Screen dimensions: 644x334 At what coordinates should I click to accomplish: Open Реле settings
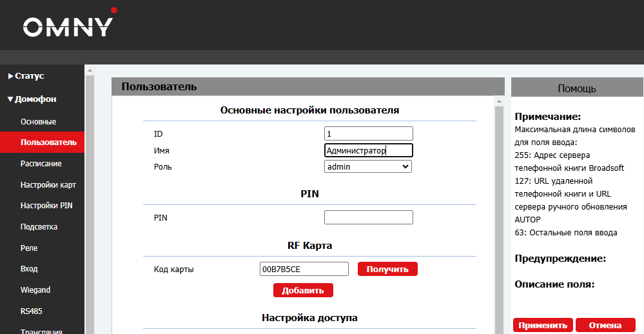pos(29,248)
